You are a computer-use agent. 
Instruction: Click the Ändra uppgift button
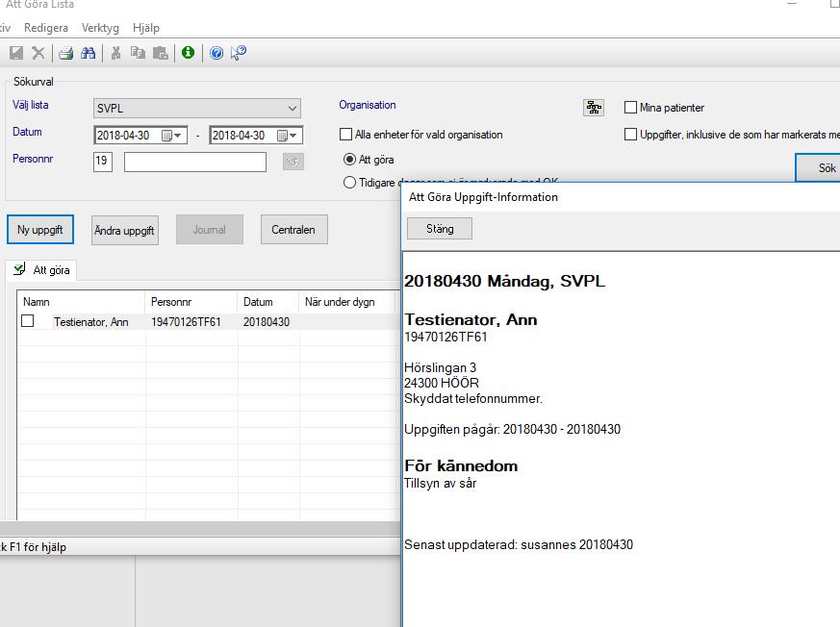125,230
